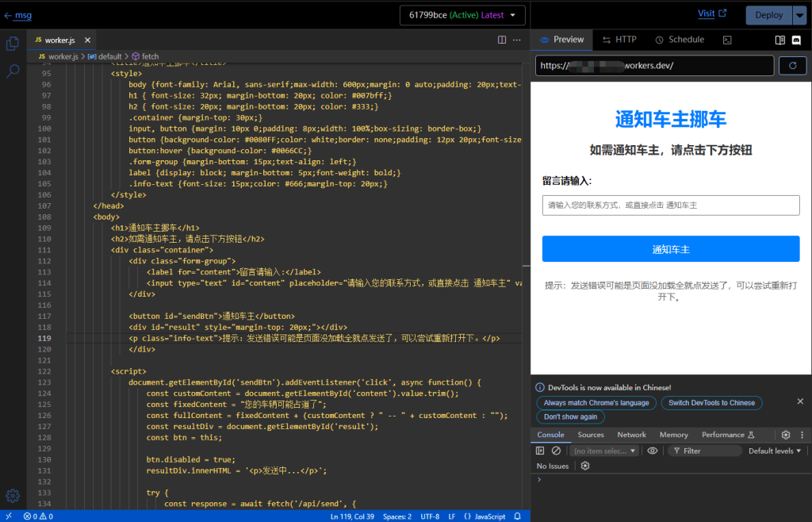Open the version 61799bce dropdown
The image size is (812, 522).
point(462,15)
